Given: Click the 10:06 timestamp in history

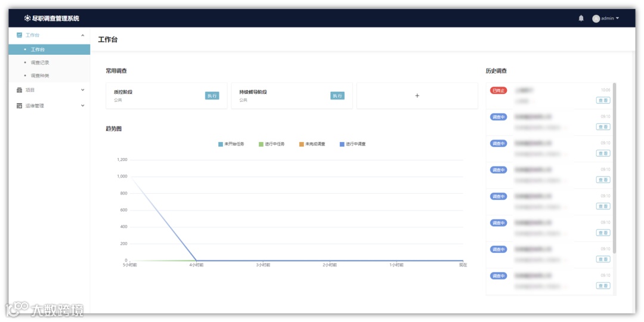Looking at the screenshot, I should [x=605, y=90].
